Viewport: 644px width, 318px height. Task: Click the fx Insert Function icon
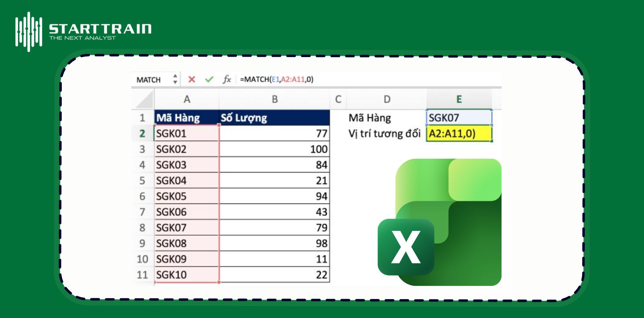pos(227,79)
